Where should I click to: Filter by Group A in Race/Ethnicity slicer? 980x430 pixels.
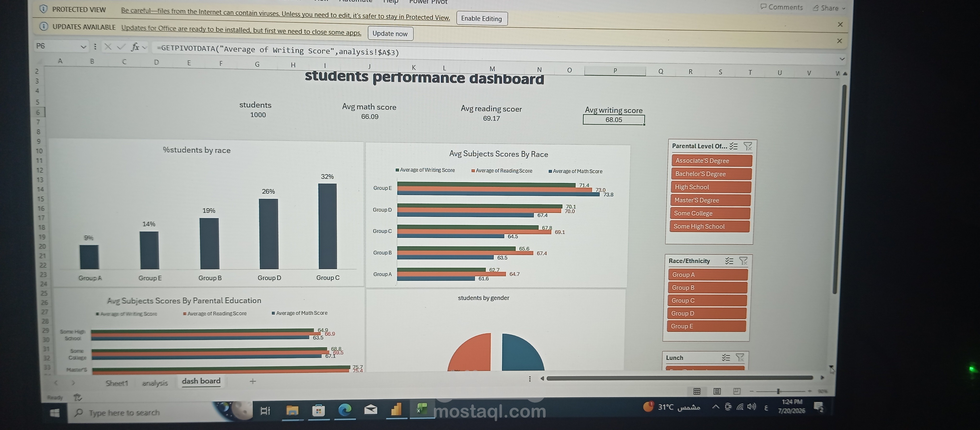[708, 275]
